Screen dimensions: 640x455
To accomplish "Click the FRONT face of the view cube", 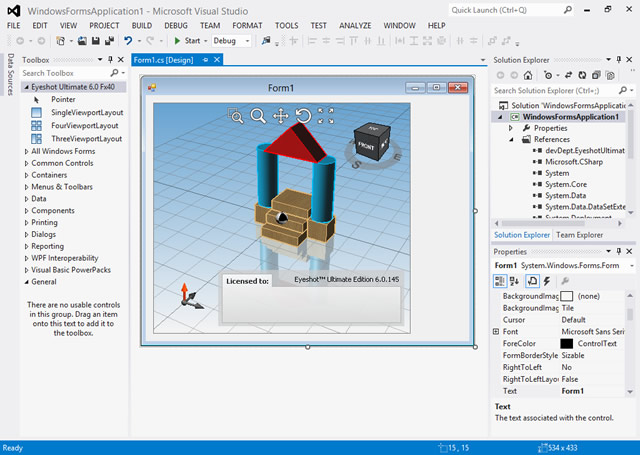I will tap(366, 146).
